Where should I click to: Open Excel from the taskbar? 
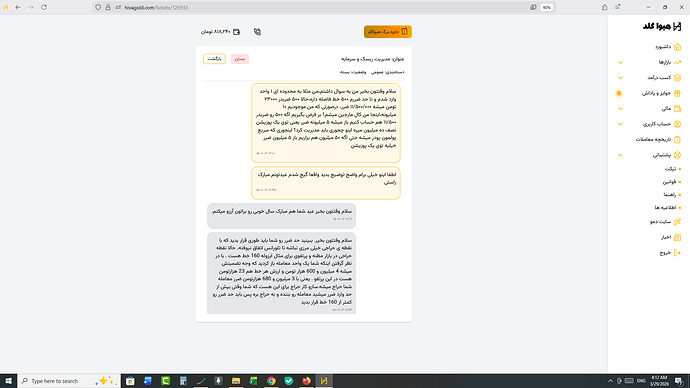tap(253, 381)
